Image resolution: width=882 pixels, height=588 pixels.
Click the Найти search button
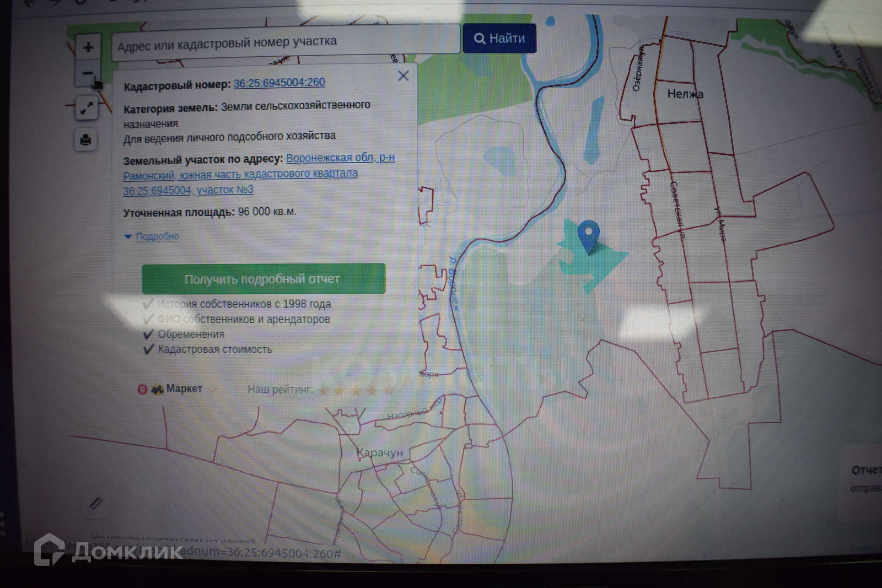coord(499,39)
